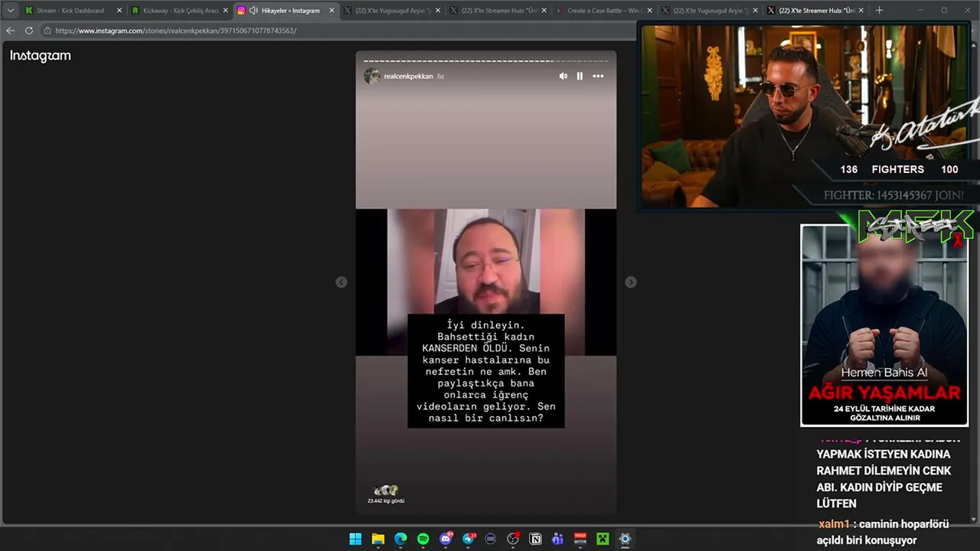Open the story three-dot options menu
This screenshot has height=551, width=980.
coord(598,76)
